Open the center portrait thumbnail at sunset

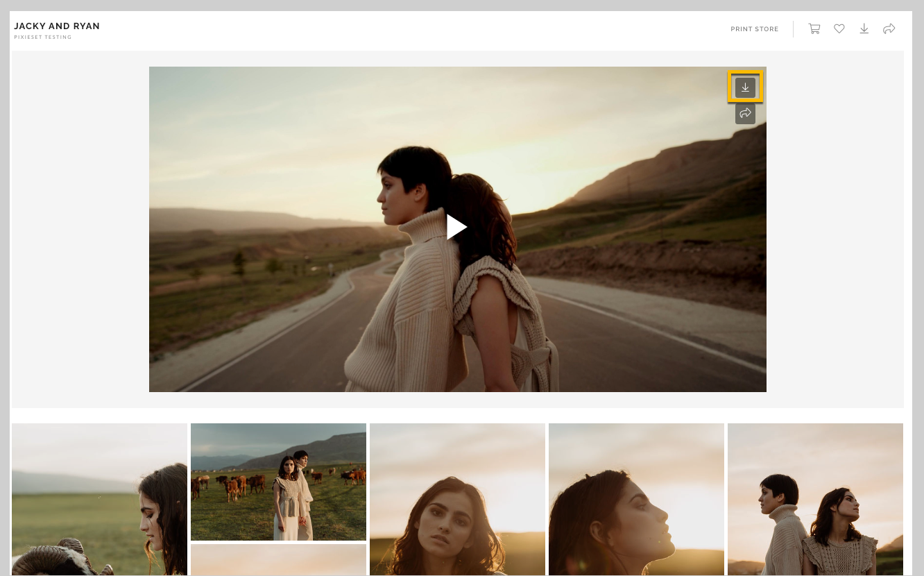tap(457, 499)
